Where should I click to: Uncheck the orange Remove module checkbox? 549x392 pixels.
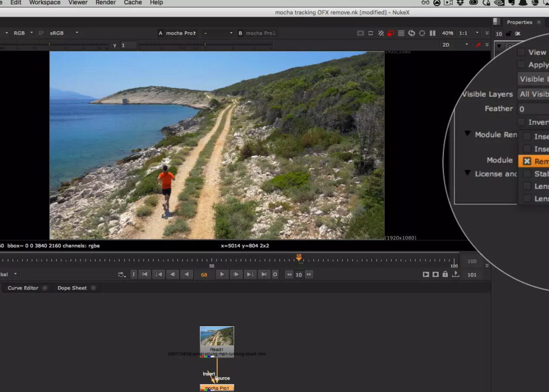coord(527,161)
